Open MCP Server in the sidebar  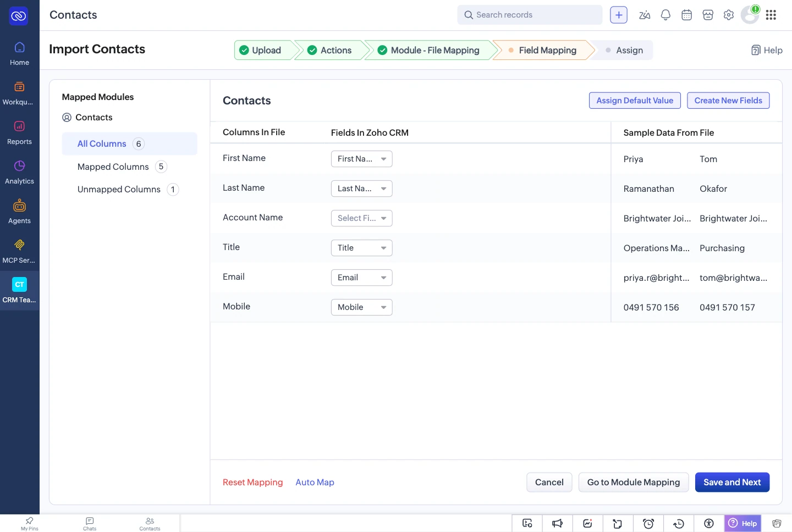click(x=19, y=252)
